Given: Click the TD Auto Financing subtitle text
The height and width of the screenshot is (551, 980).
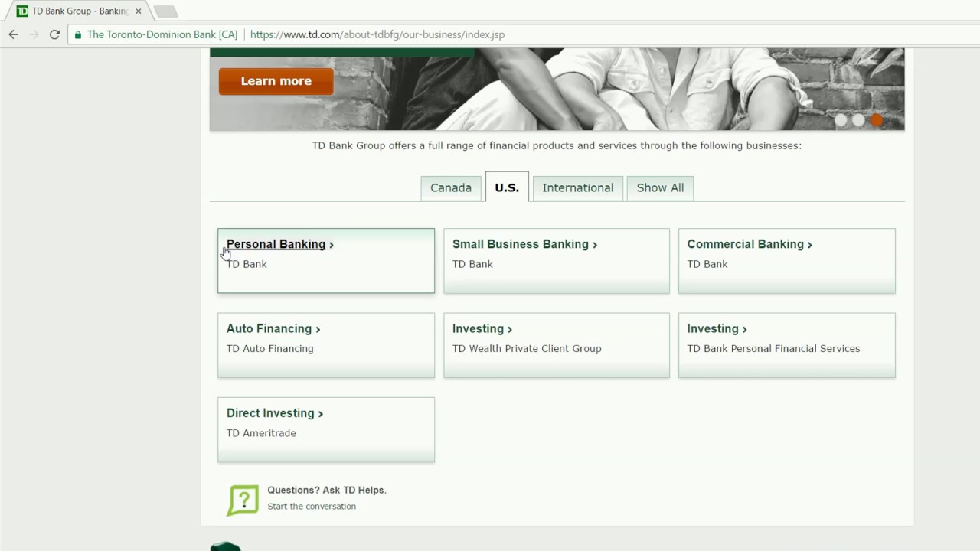Looking at the screenshot, I should [270, 349].
